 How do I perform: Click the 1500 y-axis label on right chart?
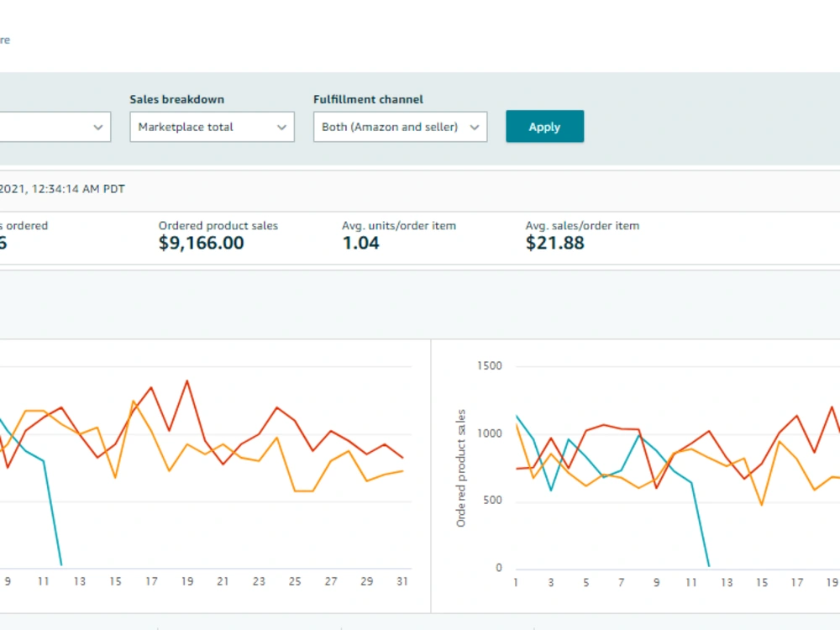coord(489,366)
